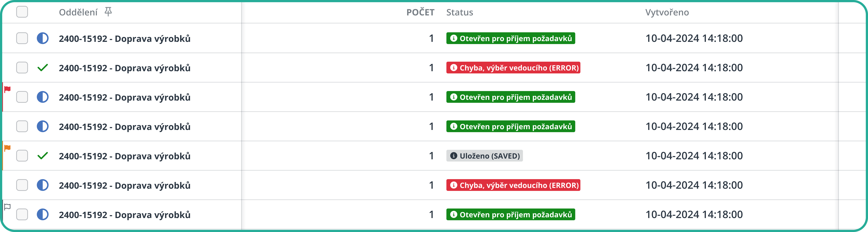Click the half-circle status icon in first row
Viewport: 868px width, 232px height.
click(x=43, y=38)
